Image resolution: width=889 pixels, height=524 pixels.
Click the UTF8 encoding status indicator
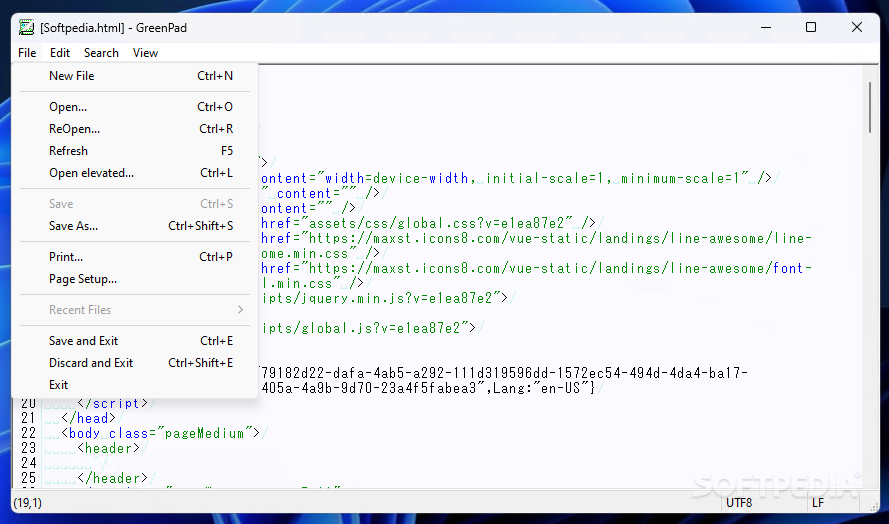[739, 502]
